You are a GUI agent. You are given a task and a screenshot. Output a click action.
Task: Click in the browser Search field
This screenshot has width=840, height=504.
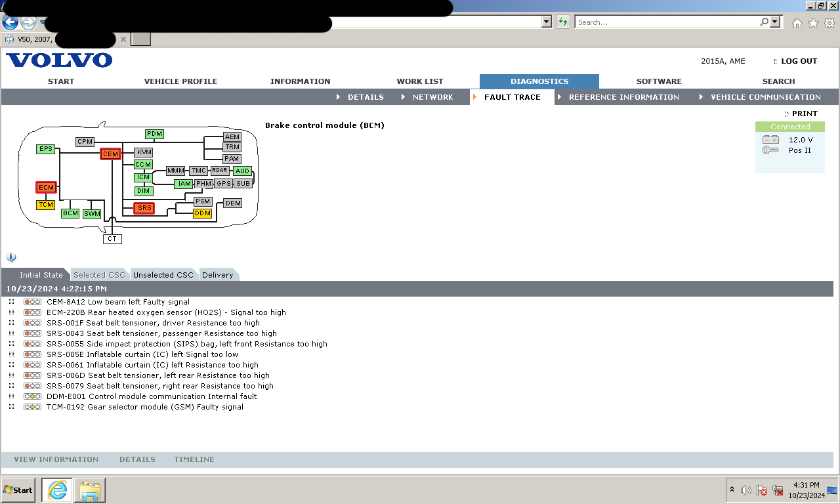click(667, 22)
